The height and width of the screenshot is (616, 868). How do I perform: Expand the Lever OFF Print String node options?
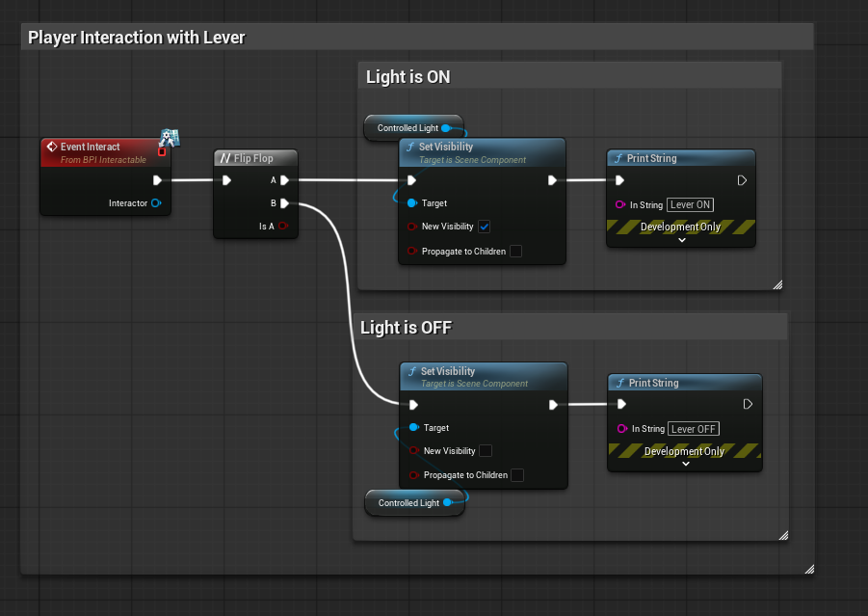(x=685, y=464)
